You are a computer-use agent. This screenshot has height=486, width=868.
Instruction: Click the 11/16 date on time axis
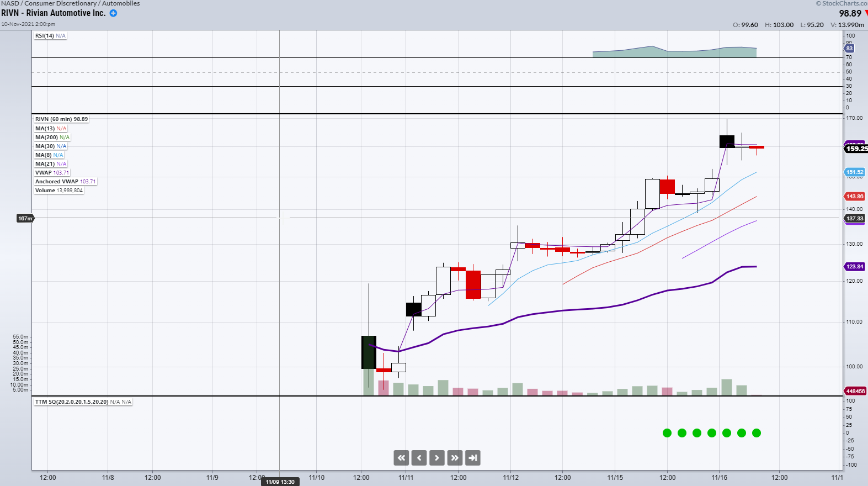(720, 478)
